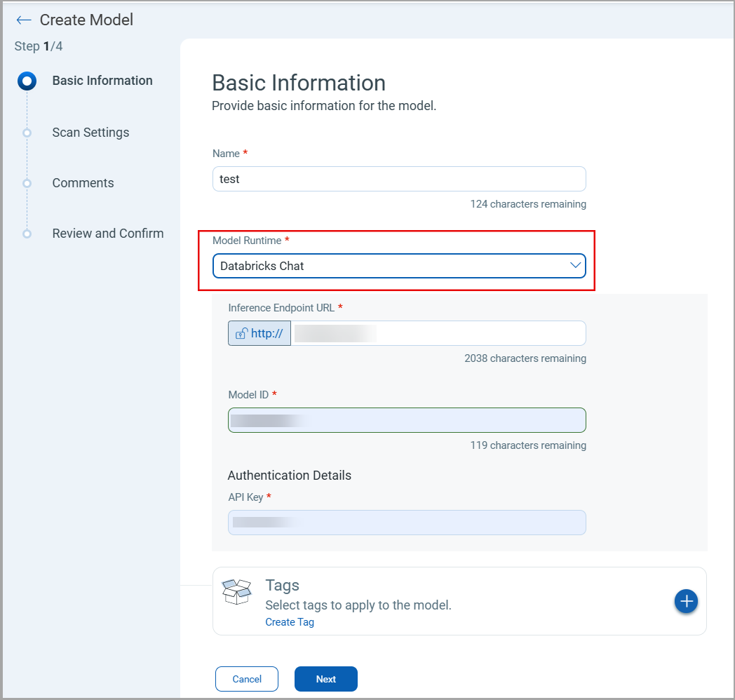Click the Review and Confirm step dot
Screen dimensions: 735x700
pos(27,234)
